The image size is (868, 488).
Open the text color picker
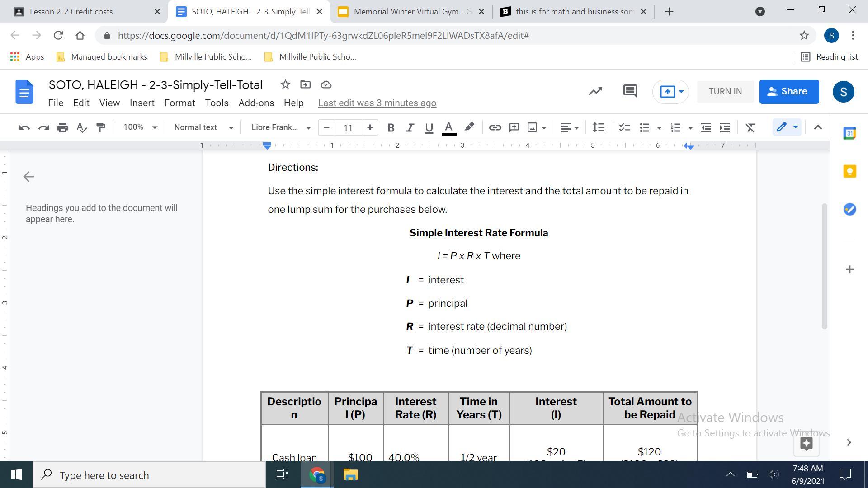point(448,127)
